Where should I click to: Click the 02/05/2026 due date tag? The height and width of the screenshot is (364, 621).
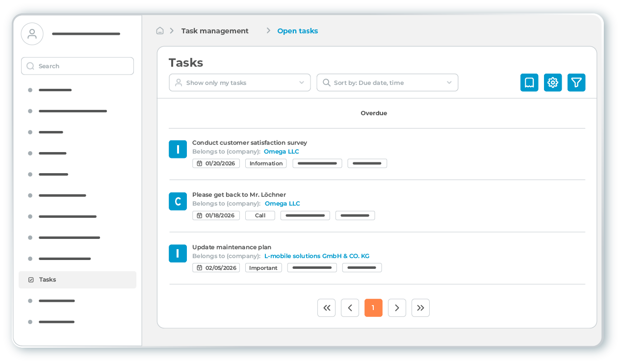click(216, 268)
